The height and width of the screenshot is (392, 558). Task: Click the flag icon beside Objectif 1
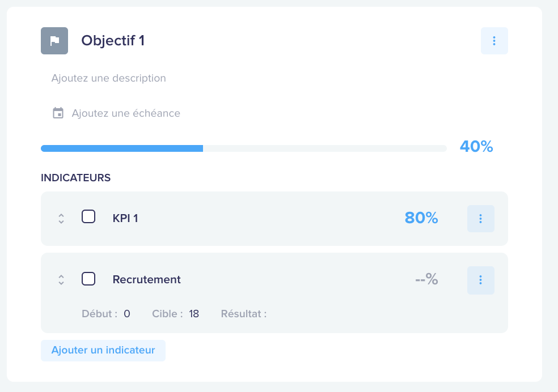coord(54,41)
